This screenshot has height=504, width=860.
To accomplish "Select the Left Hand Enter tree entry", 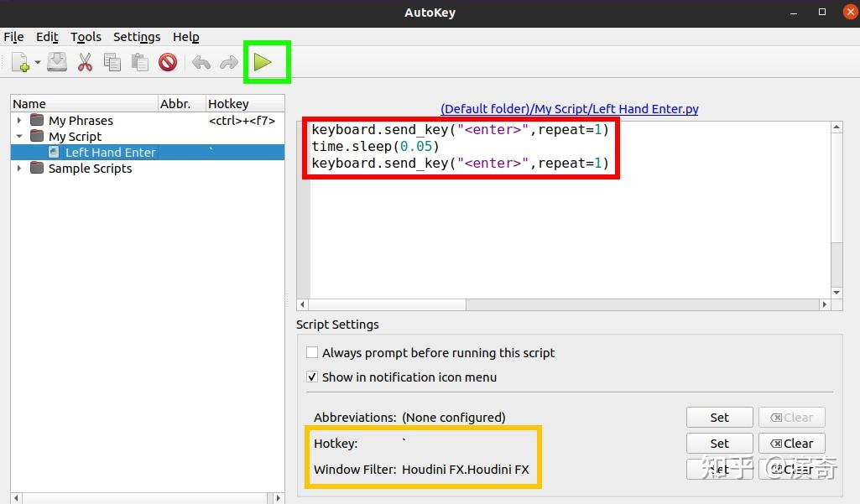I will click(110, 152).
